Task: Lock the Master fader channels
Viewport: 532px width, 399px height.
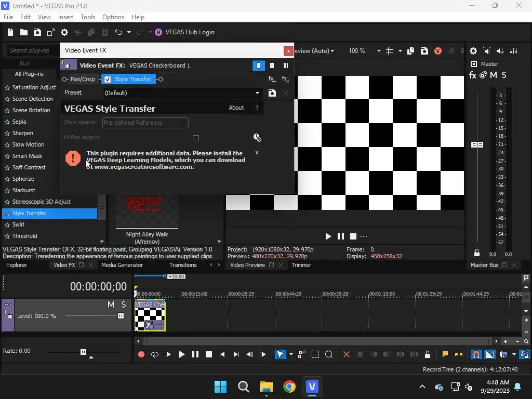Action: pos(477,253)
